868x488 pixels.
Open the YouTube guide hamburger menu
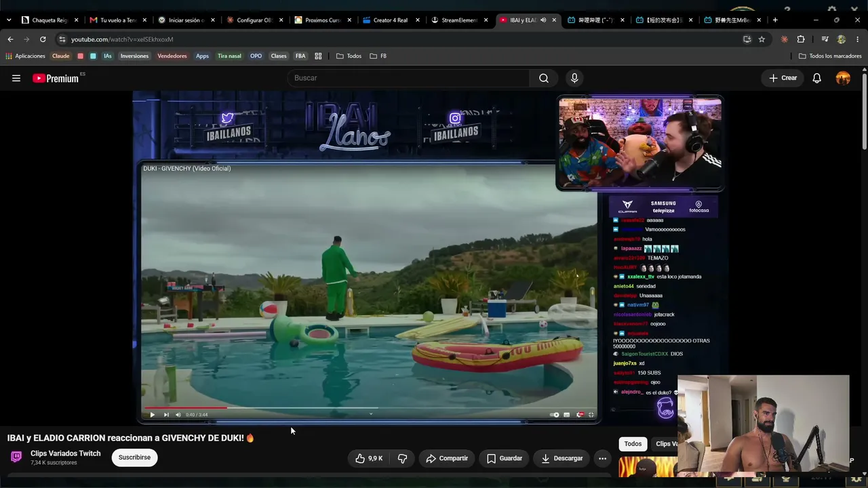(x=16, y=78)
